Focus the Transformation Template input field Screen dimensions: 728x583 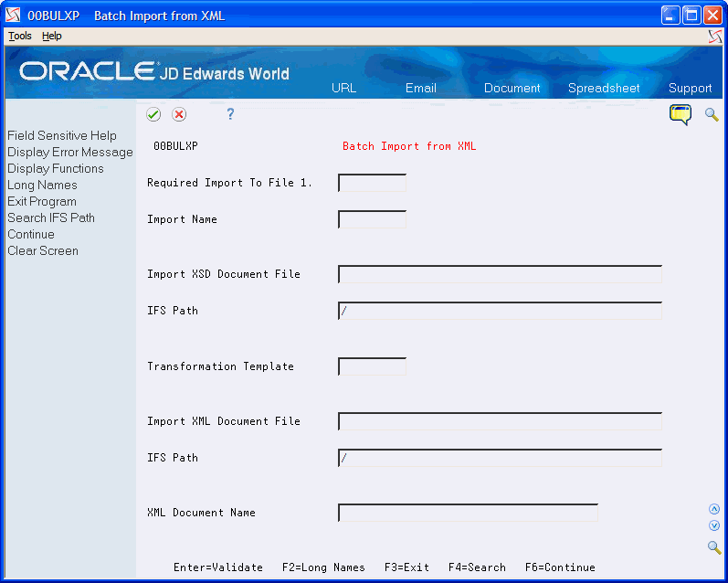click(373, 366)
